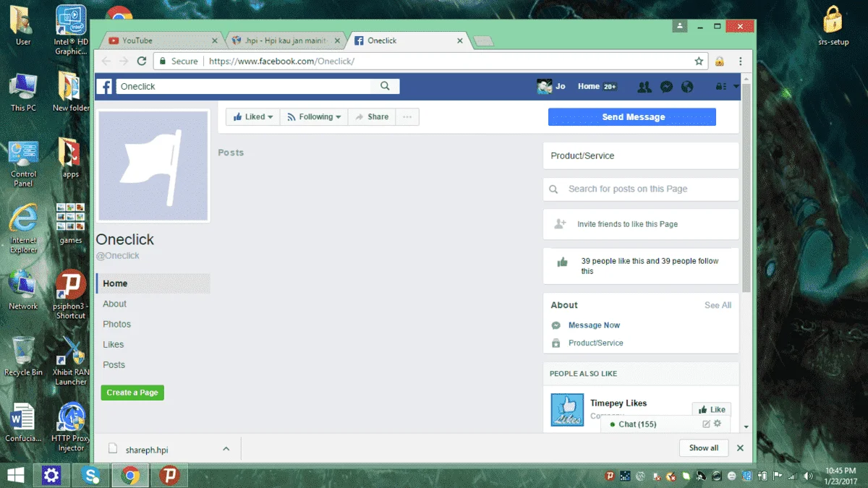Click the taskbar clock showing 10:45 PM
Viewport: 868px width, 488px height.
point(839,476)
